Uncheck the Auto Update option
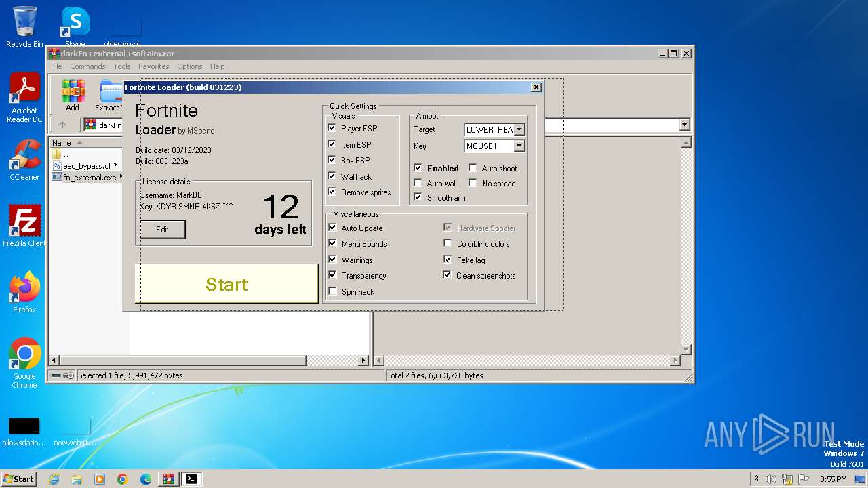The width and height of the screenshot is (868, 488). 332,228
